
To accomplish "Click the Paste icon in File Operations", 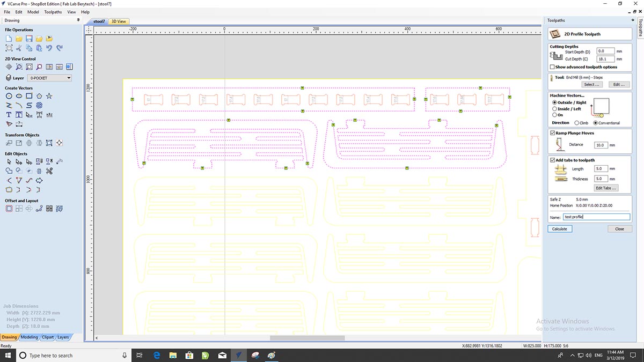I will coord(39,48).
